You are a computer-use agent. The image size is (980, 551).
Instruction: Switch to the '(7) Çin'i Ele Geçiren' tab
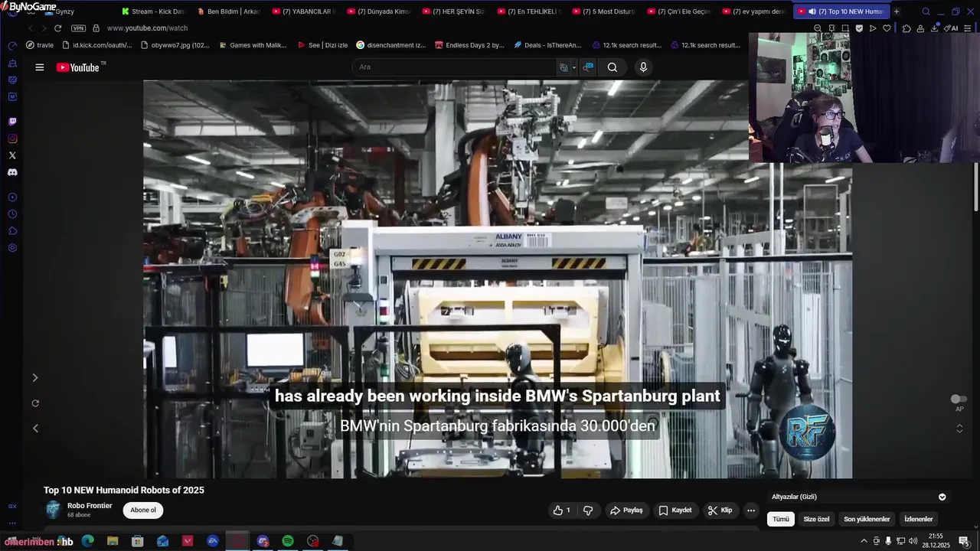(678, 11)
